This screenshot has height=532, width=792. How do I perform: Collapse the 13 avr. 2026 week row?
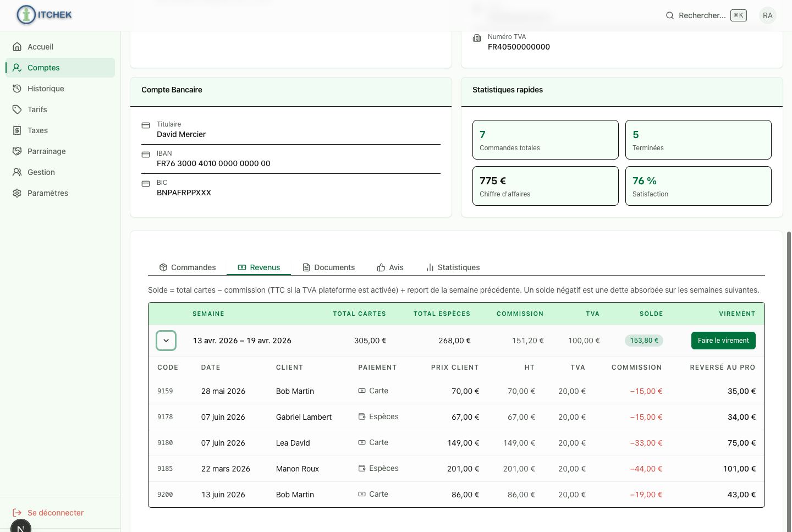pos(166,341)
